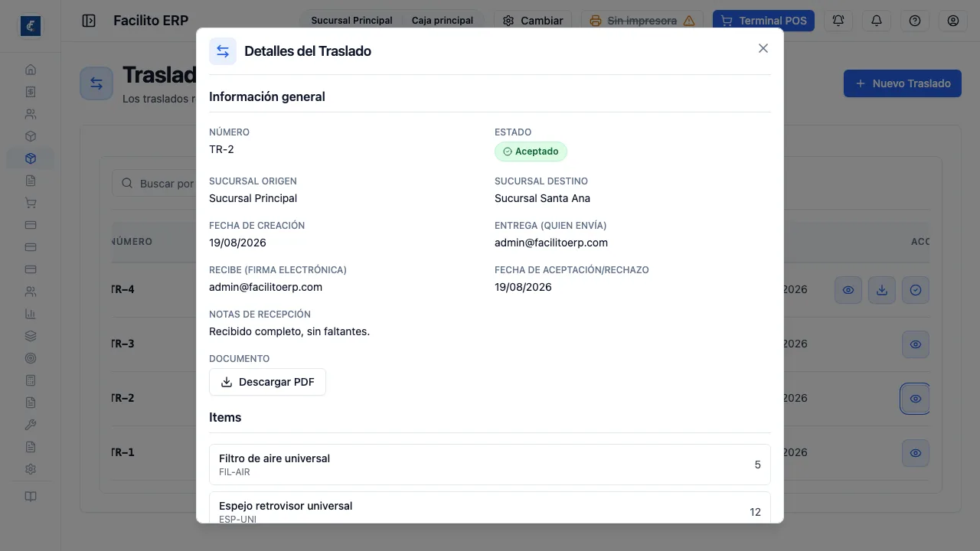Open the book documentation icon in sidebar

(x=31, y=497)
